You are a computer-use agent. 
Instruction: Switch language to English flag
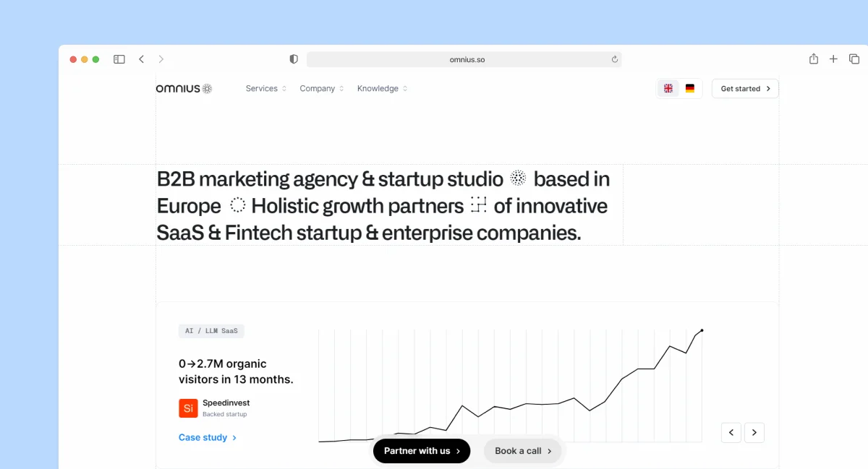pyautogui.click(x=668, y=89)
